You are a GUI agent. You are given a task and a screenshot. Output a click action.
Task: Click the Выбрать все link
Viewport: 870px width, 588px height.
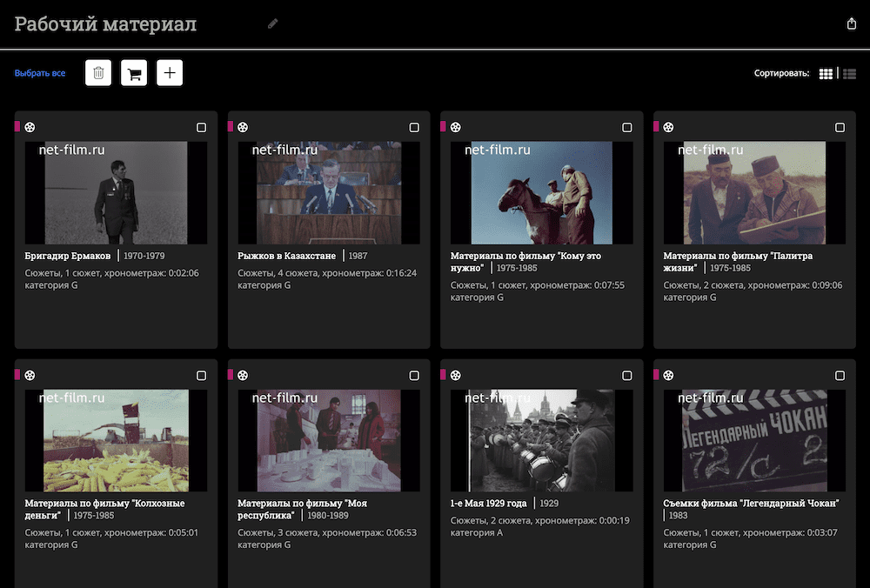pyautogui.click(x=40, y=74)
